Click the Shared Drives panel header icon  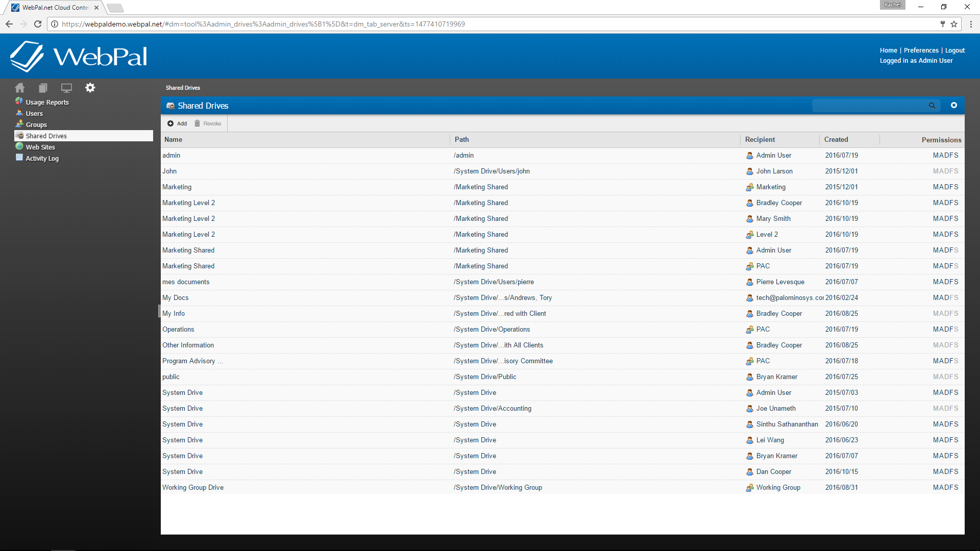[x=170, y=106]
